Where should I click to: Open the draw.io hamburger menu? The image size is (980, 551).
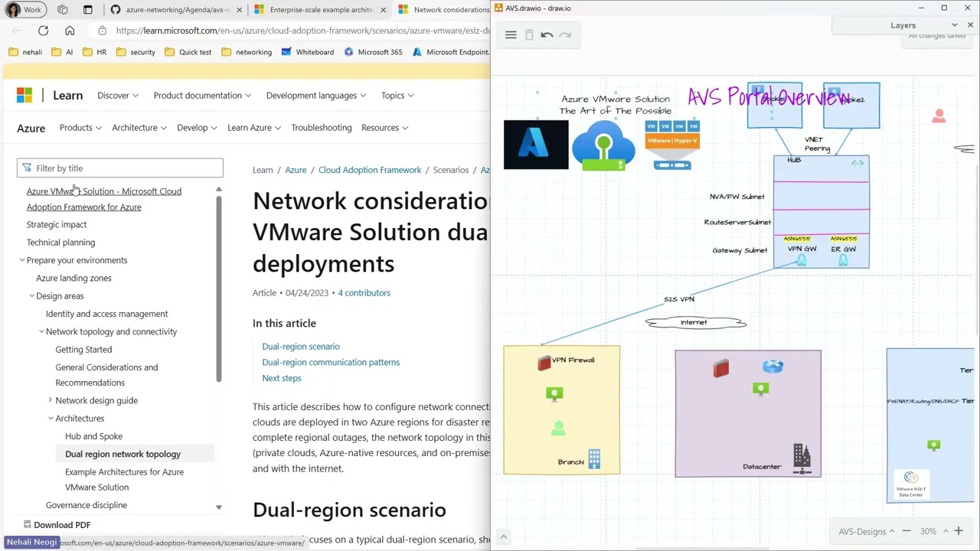511,35
